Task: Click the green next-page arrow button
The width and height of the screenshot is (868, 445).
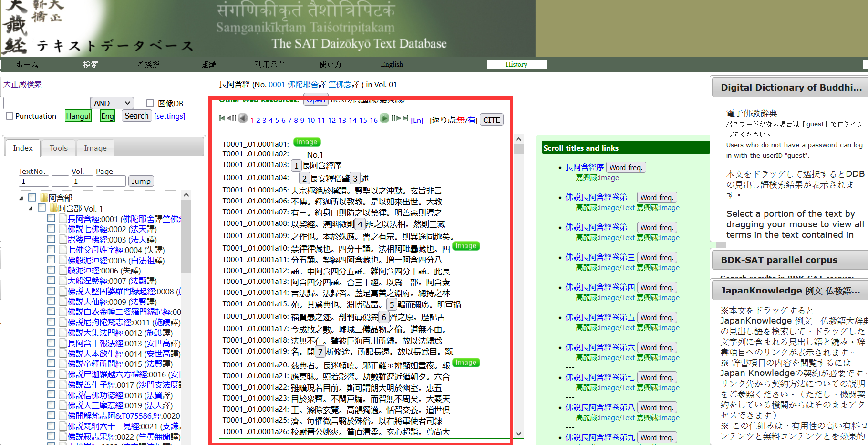Action: pyautogui.click(x=384, y=118)
